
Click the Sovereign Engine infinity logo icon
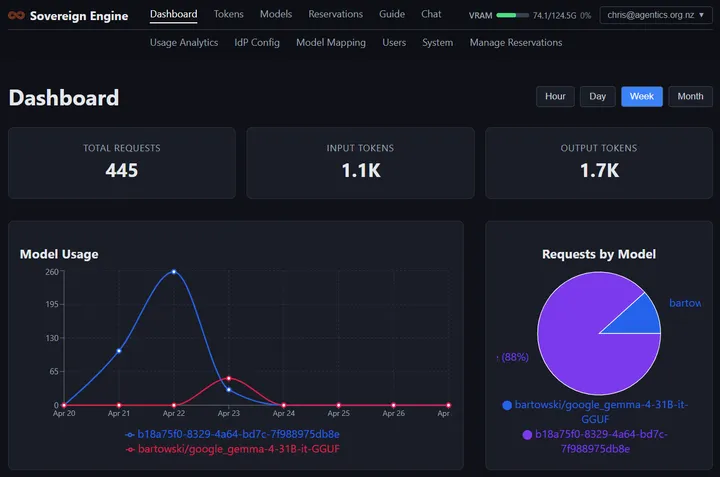click(17, 16)
